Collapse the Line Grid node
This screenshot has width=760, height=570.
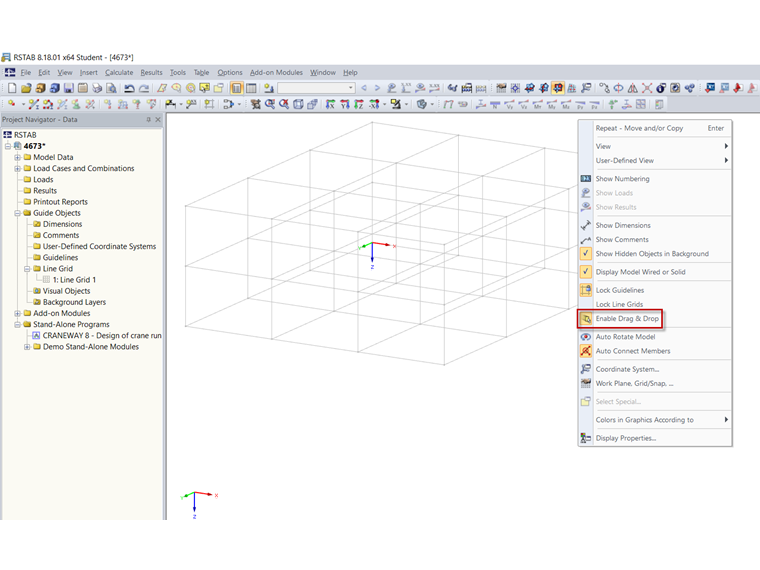[x=27, y=269]
